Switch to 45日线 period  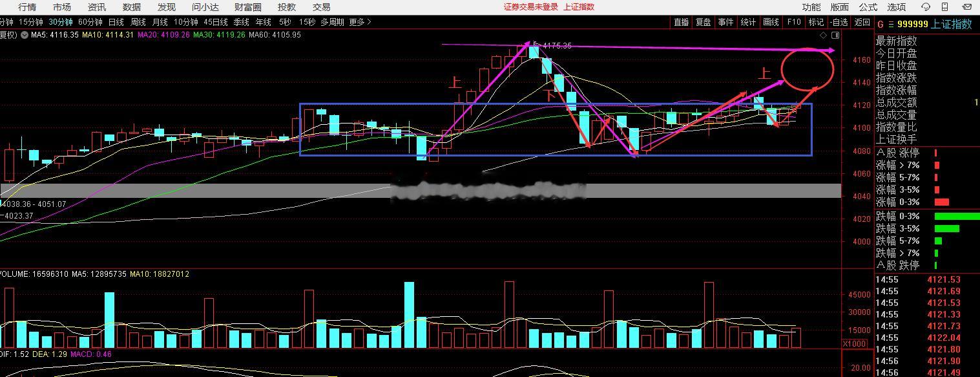(216, 22)
